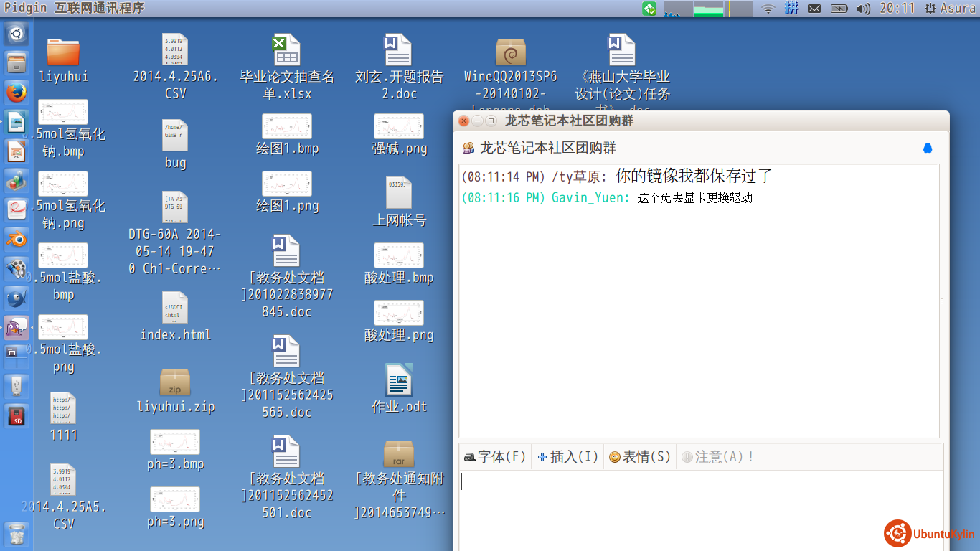Click the Pidgin icon in the launcher
The width and height of the screenshot is (980, 551).
pos(17,327)
